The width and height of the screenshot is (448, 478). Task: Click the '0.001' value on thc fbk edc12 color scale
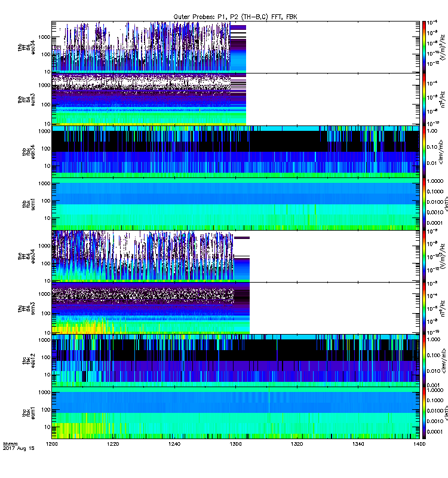(434, 385)
